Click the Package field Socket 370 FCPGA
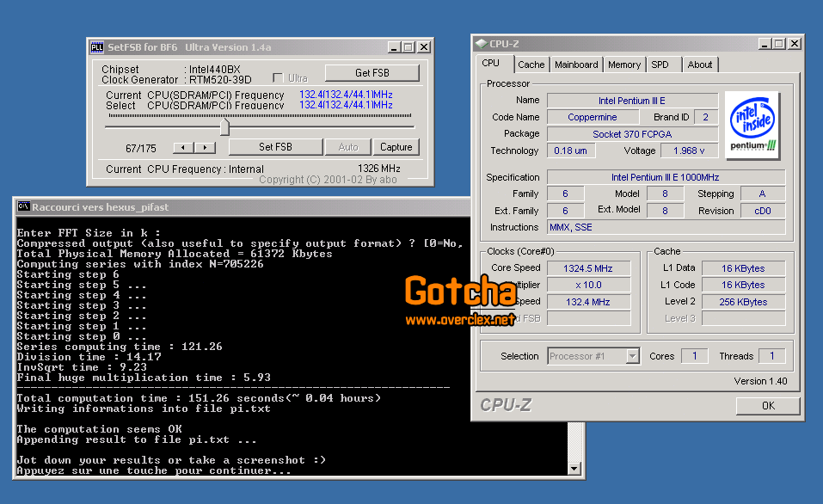The image size is (823, 504). [x=632, y=134]
